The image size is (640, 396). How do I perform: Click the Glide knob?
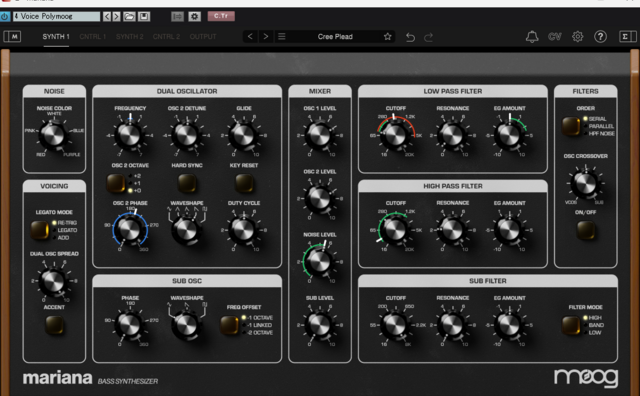(x=244, y=135)
